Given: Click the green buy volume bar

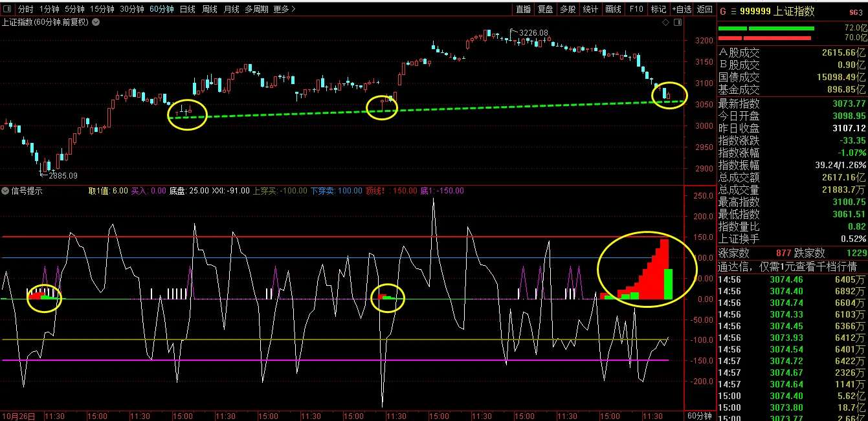Looking at the screenshot, I should pyautogui.click(x=766, y=28).
